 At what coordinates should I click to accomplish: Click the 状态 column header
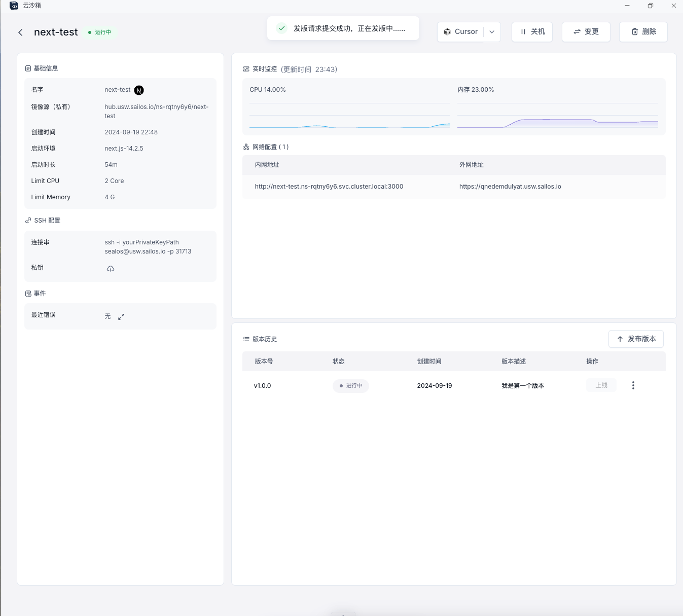(339, 361)
